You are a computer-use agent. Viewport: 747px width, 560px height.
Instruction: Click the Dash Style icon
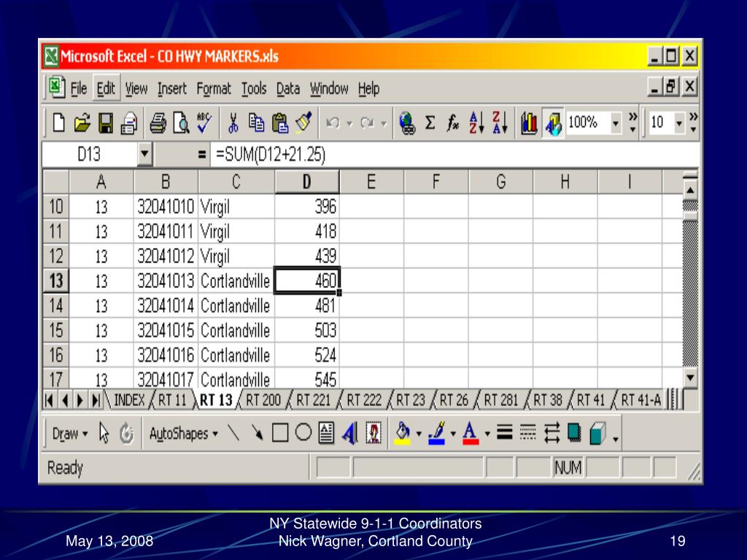[528, 432]
